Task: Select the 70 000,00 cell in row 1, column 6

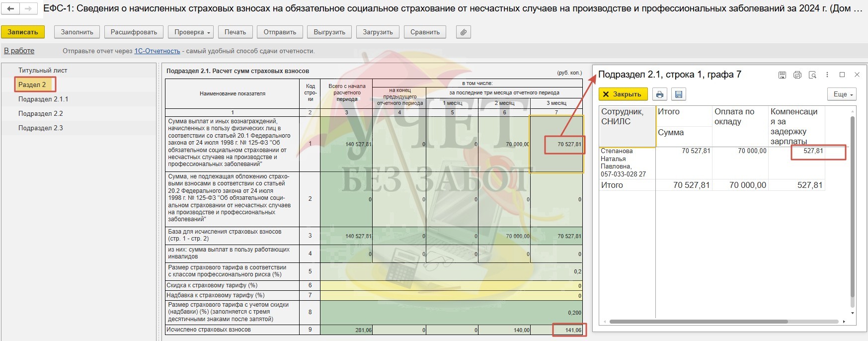Action: [x=504, y=145]
